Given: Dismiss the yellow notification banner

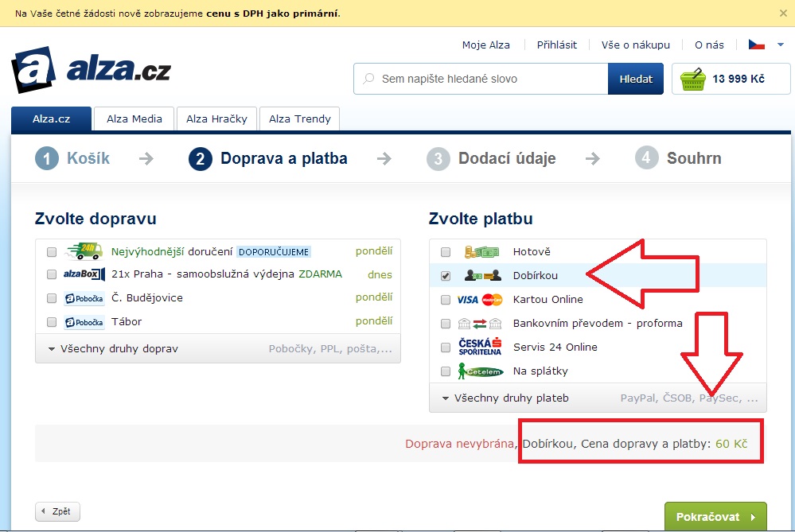Looking at the screenshot, I should coord(783,14).
